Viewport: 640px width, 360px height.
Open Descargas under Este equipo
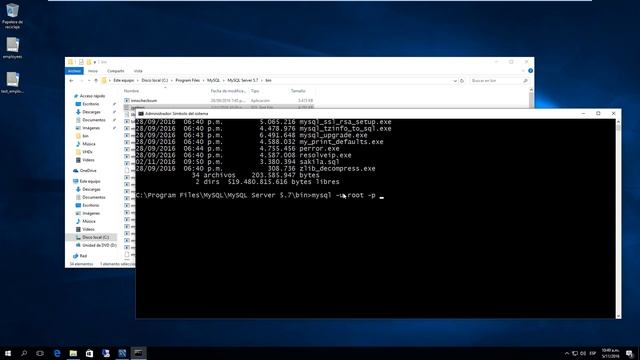91,189
